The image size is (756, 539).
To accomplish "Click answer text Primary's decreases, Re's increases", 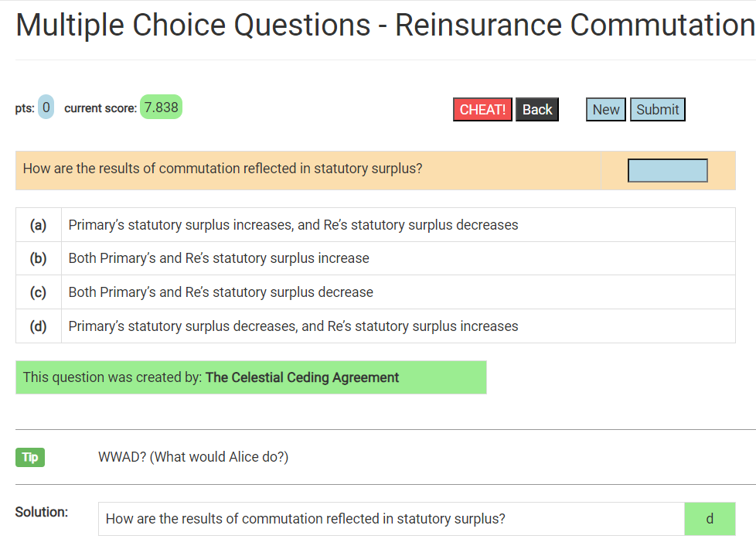I will click(x=293, y=326).
